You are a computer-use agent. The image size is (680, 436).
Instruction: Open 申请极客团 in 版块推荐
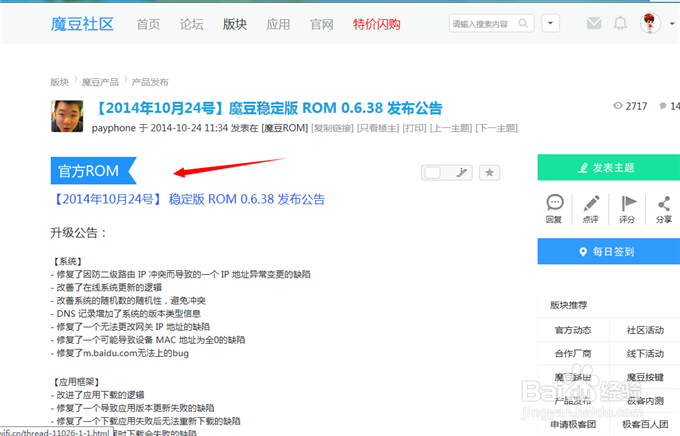click(573, 424)
